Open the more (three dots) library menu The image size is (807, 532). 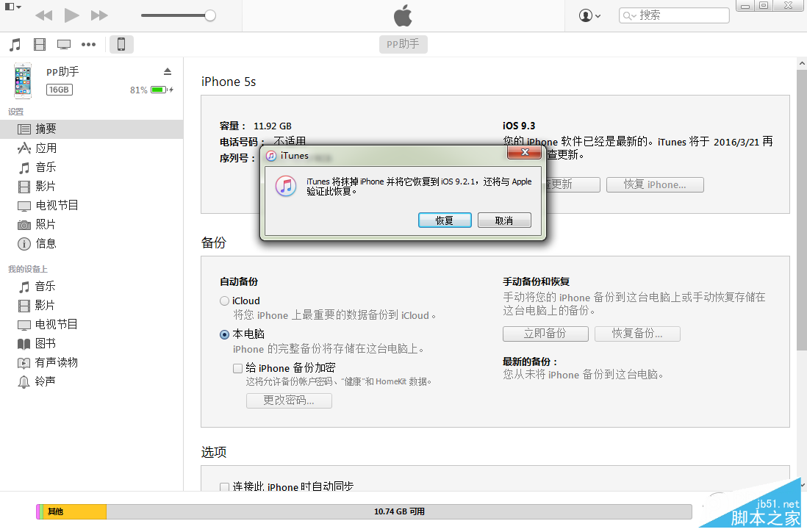[x=88, y=44]
